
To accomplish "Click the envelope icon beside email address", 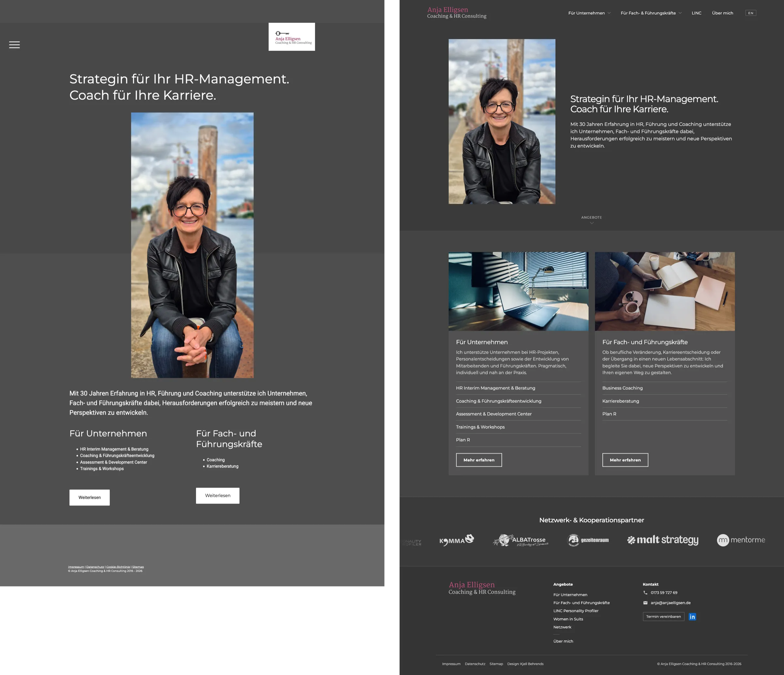I will click(645, 603).
